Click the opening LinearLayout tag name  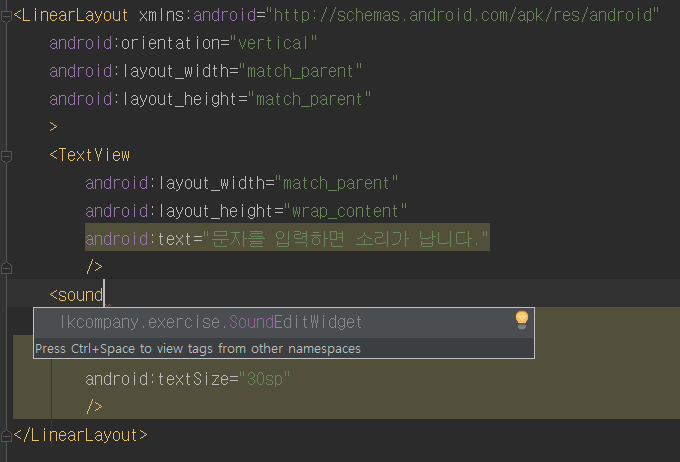point(75,16)
